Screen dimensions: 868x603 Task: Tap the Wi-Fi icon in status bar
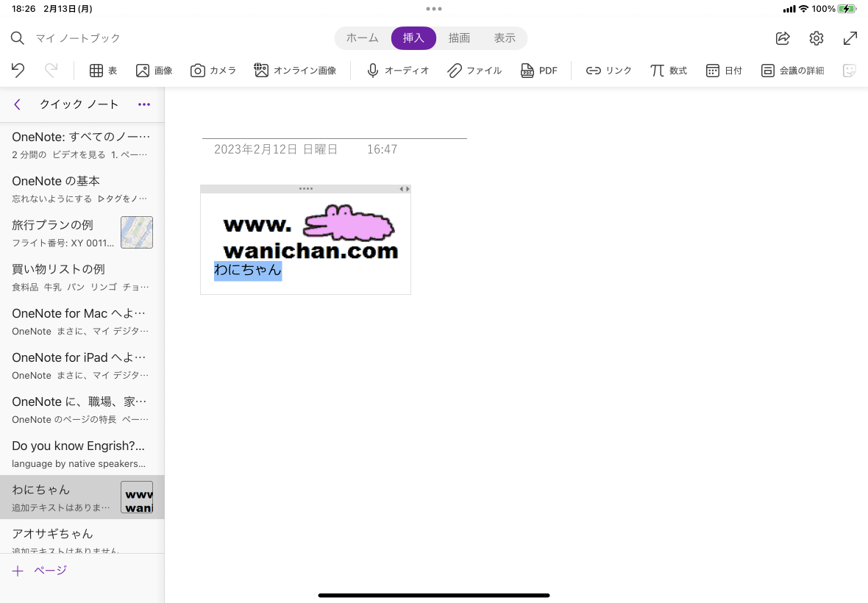point(803,9)
